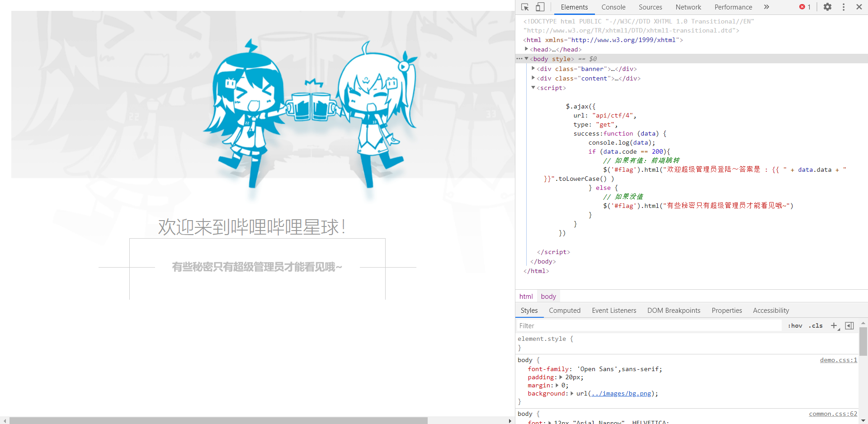The image size is (868, 424).
Task: Focus the styles Filter input field
Action: 649,326
